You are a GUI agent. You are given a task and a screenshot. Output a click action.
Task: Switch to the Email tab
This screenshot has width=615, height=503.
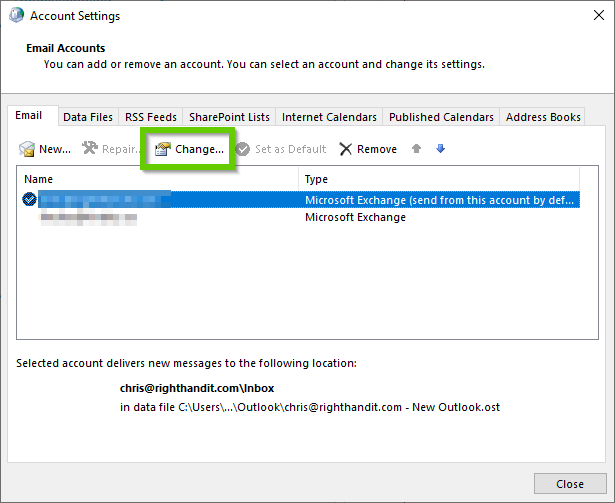[x=33, y=115]
